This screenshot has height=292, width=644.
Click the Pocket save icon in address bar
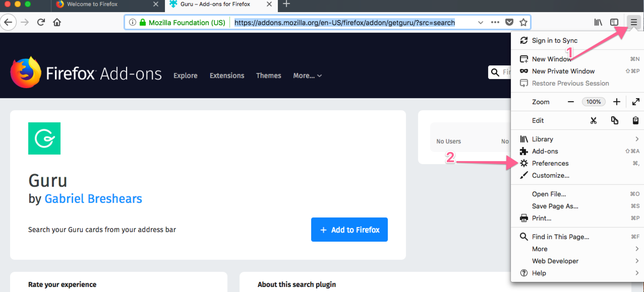coord(510,22)
